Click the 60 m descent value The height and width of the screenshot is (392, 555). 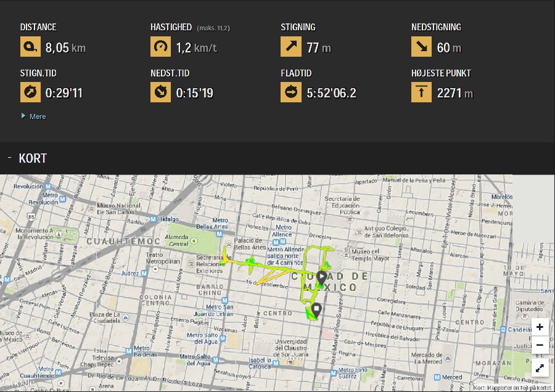(x=449, y=47)
